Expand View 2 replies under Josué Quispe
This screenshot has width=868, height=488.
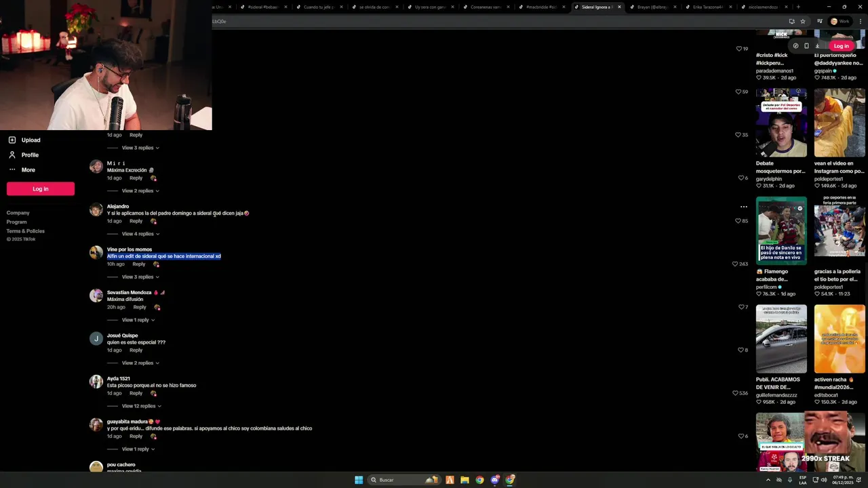click(140, 363)
